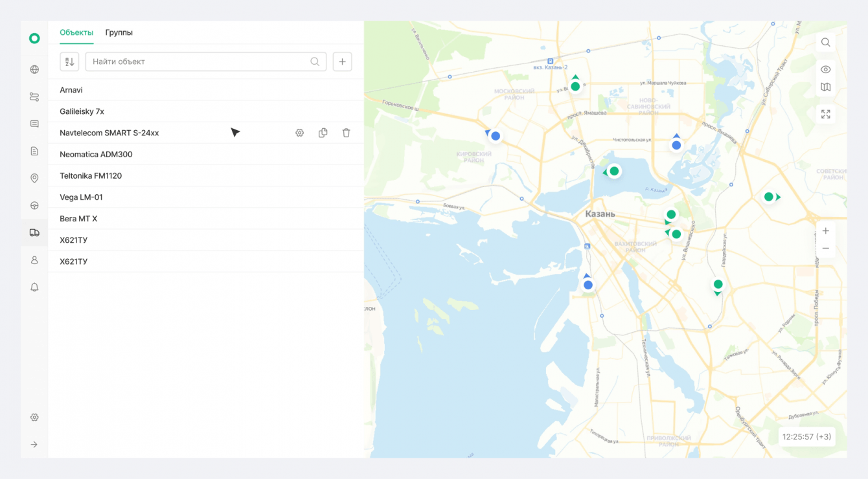Zoom in on the map

826,231
